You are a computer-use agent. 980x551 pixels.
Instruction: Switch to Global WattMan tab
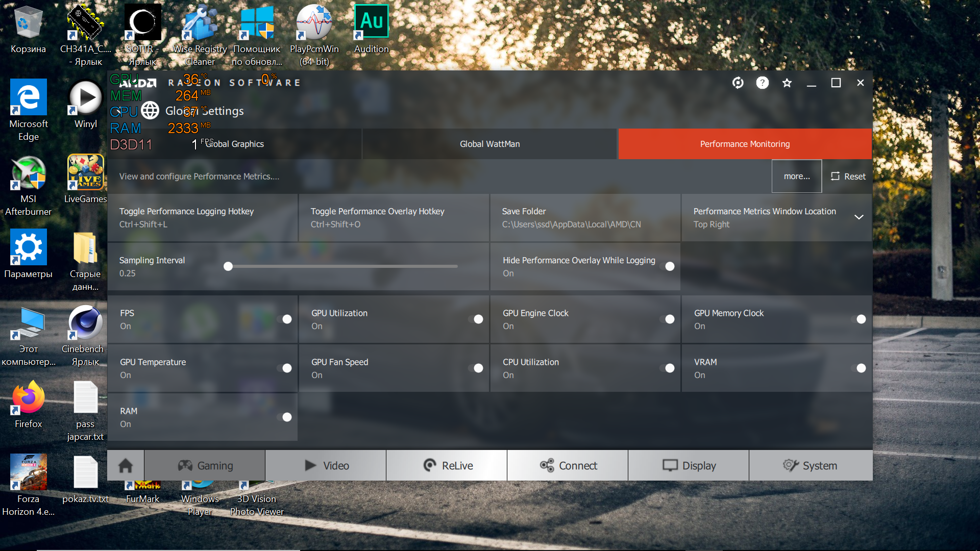pyautogui.click(x=489, y=144)
